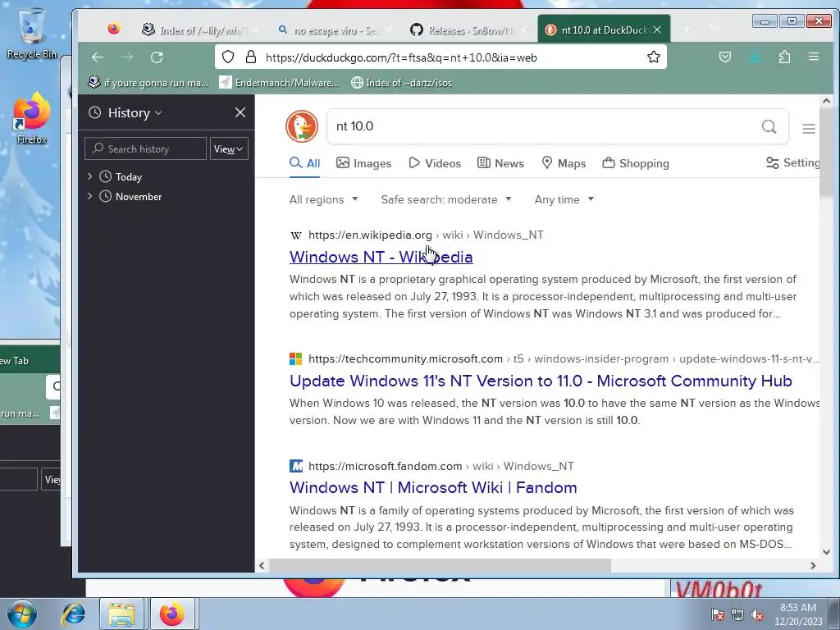Open the 'Windows NT - Wikipedia' result
This screenshot has width=840, height=630.
click(381, 257)
